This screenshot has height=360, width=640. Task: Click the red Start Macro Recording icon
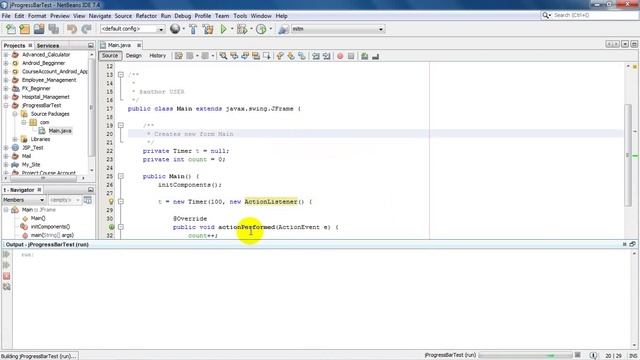tap(340, 56)
